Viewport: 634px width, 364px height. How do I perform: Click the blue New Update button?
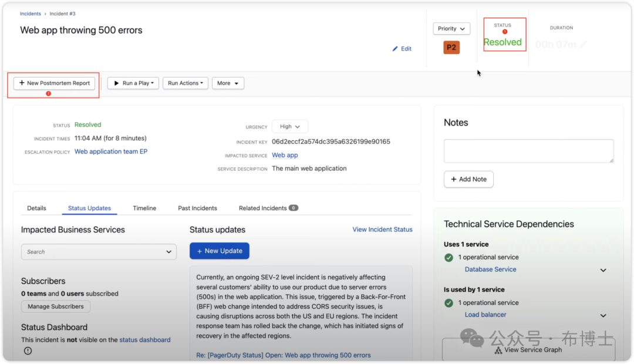[219, 251]
